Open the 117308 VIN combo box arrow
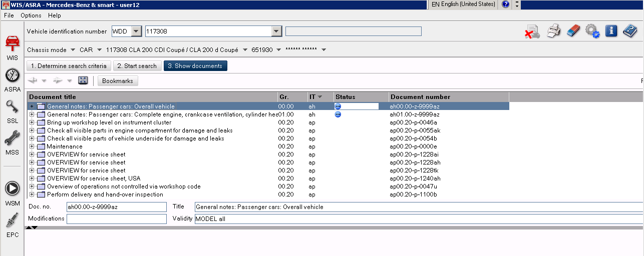The width and height of the screenshot is (644, 256). click(276, 31)
